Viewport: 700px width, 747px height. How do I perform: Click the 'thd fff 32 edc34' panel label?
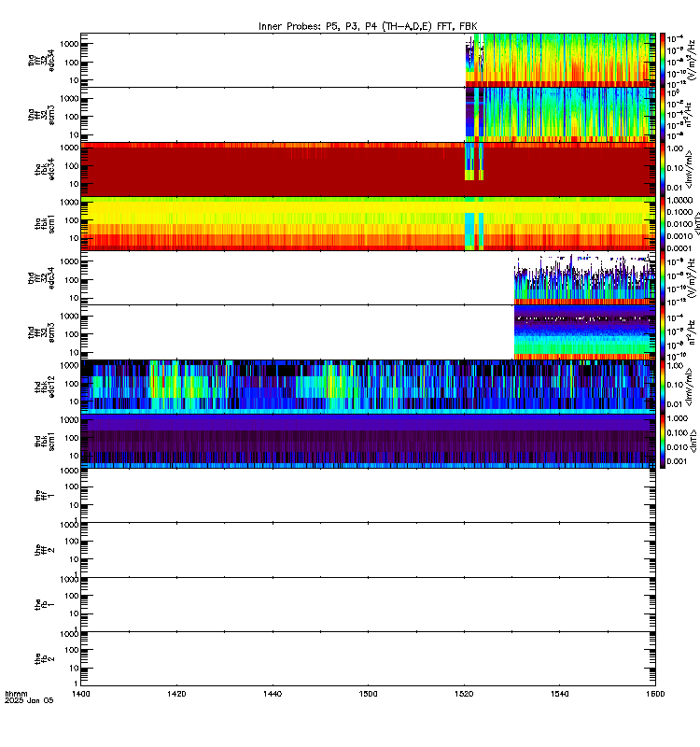(41, 277)
